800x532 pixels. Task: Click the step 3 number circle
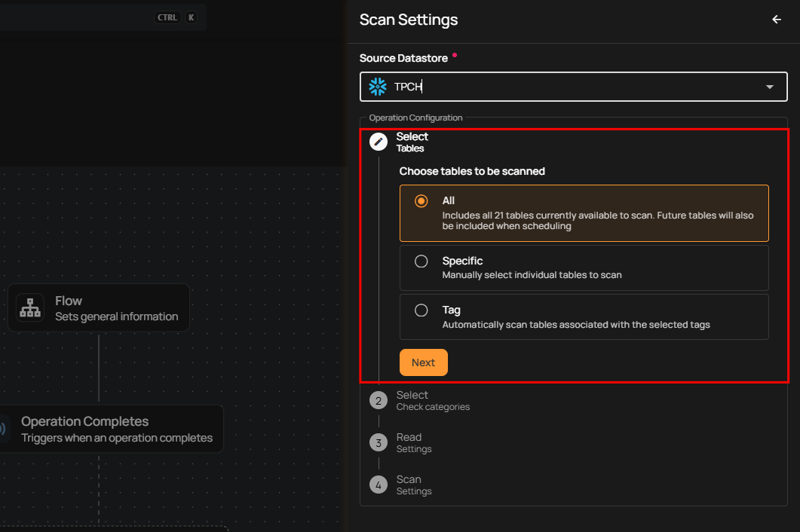coord(379,443)
